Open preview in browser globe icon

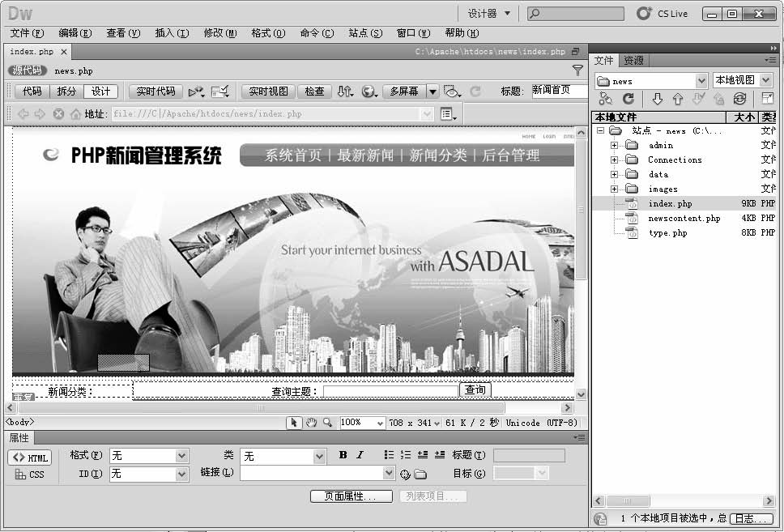coord(369,92)
